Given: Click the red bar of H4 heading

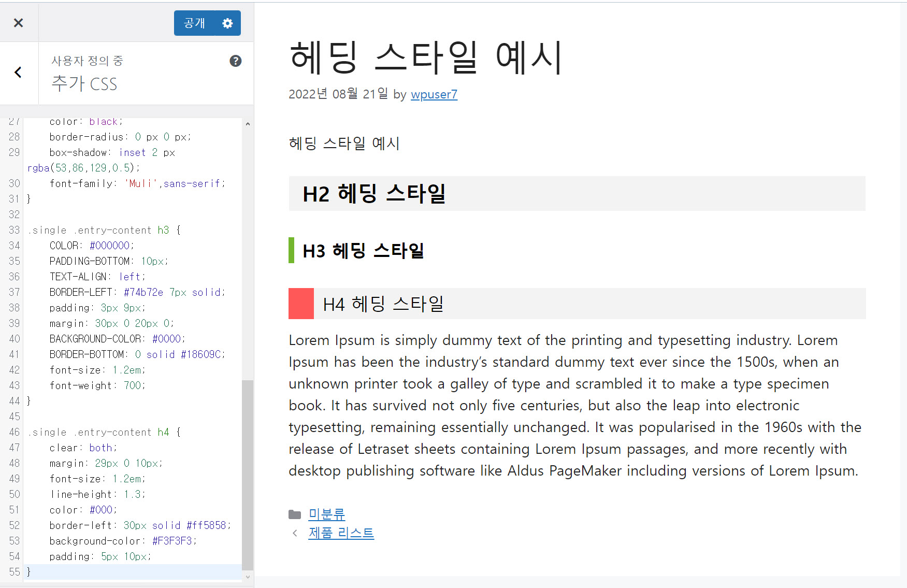Looking at the screenshot, I should 301,304.
